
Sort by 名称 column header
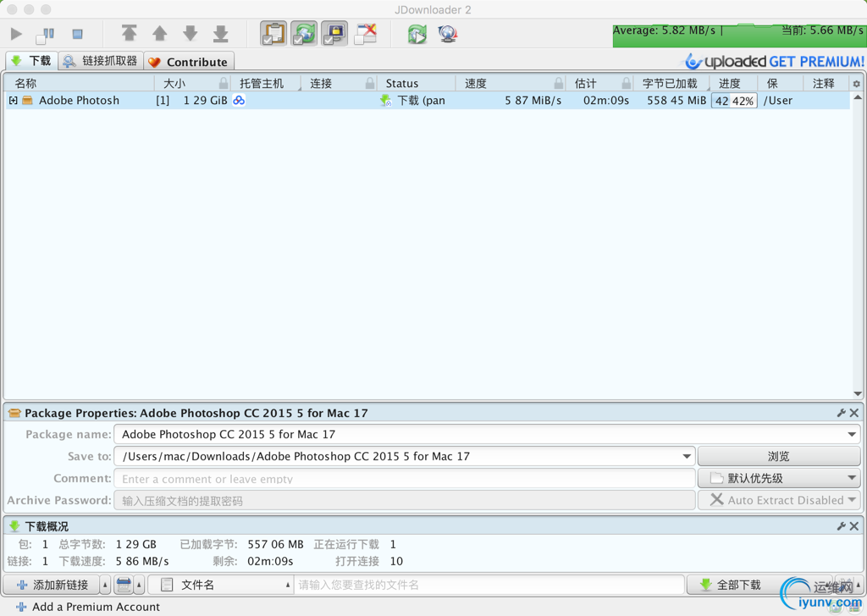point(79,84)
